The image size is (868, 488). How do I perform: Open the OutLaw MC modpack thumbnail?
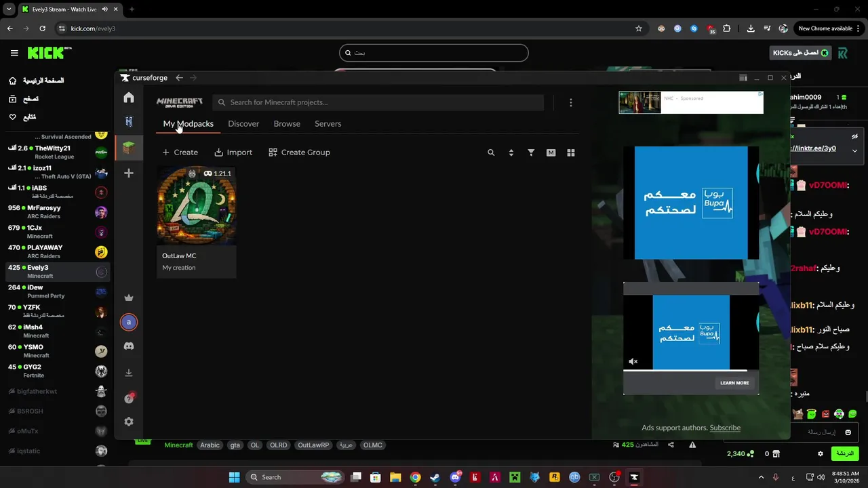pyautogui.click(x=197, y=205)
